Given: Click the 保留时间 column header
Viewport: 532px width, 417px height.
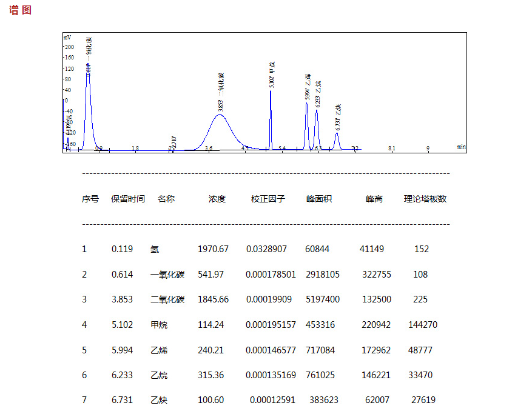Looking at the screenshot, I should coord(128,199).
